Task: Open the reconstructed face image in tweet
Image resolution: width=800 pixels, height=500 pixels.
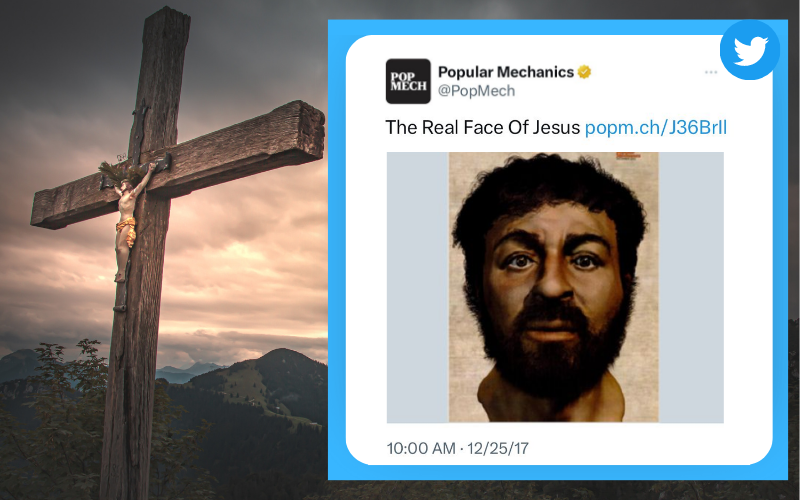Action: (x=555, y=287)
